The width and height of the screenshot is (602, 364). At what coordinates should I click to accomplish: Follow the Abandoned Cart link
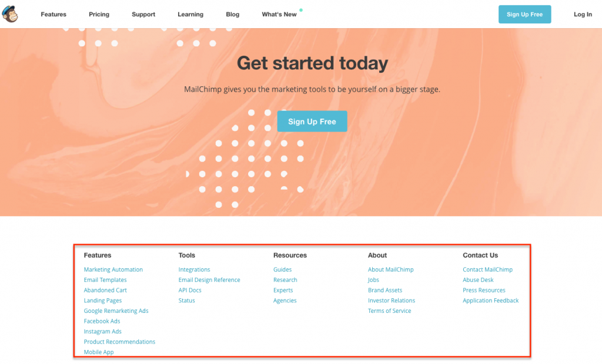pos(105,291)
